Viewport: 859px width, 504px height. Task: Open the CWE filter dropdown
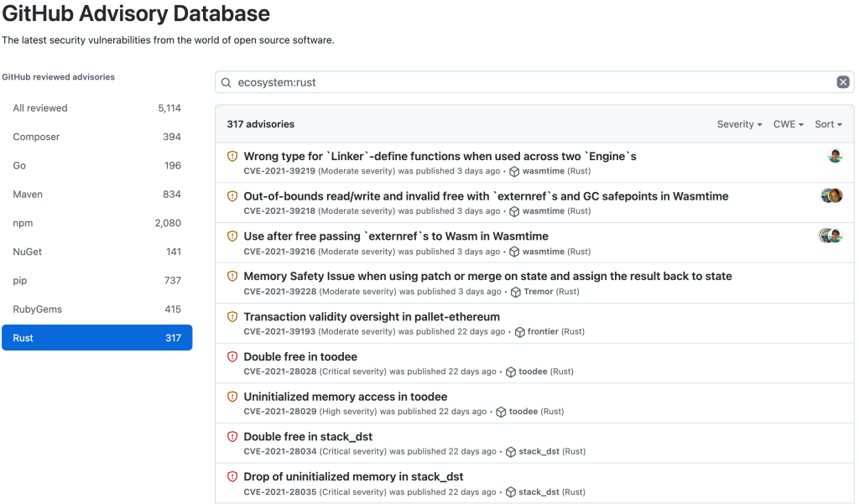[x=788, y=124]
